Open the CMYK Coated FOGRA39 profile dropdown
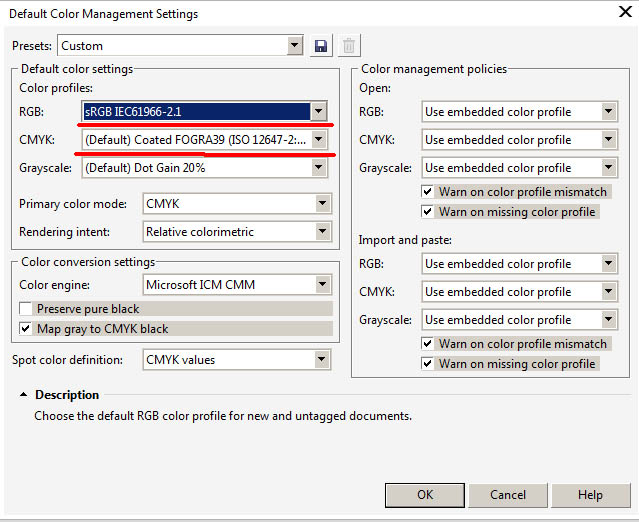Screen dimensions: 639x522 pyautogui.click(x=204, y=140)
